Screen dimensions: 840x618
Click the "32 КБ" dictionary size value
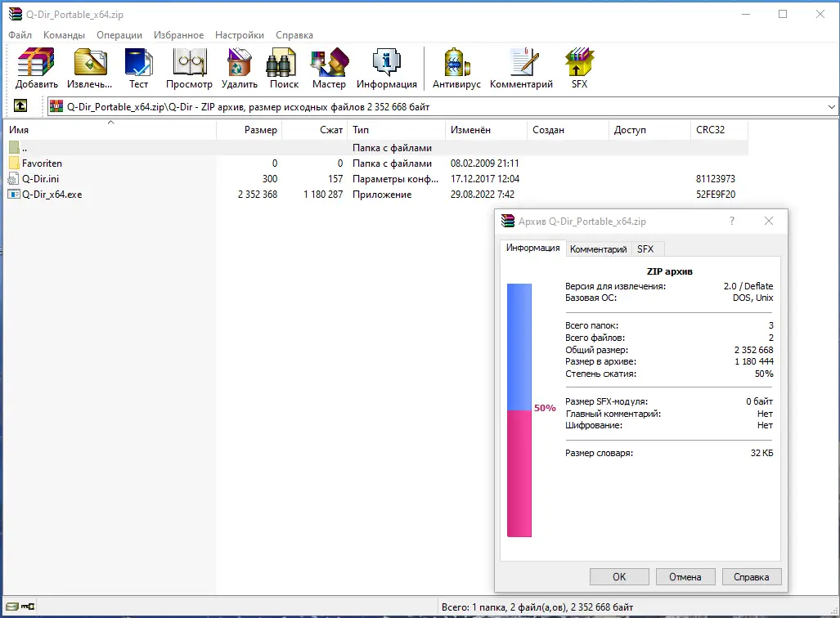click(x=761, y=453)
